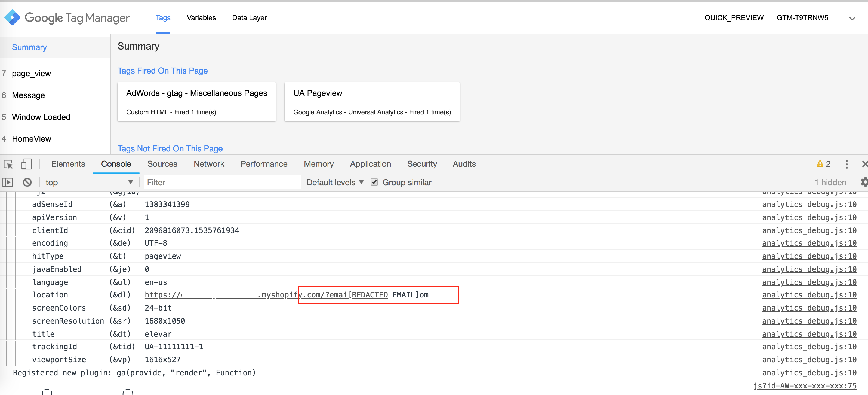Select the HomeView event
This screenshot has height=395, width=868.
click(x=32, y=139)
